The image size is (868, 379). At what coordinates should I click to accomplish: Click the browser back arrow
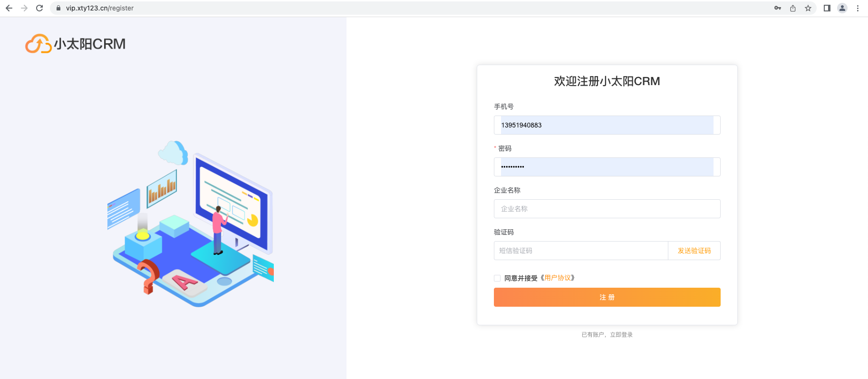(x=9, y=8)
